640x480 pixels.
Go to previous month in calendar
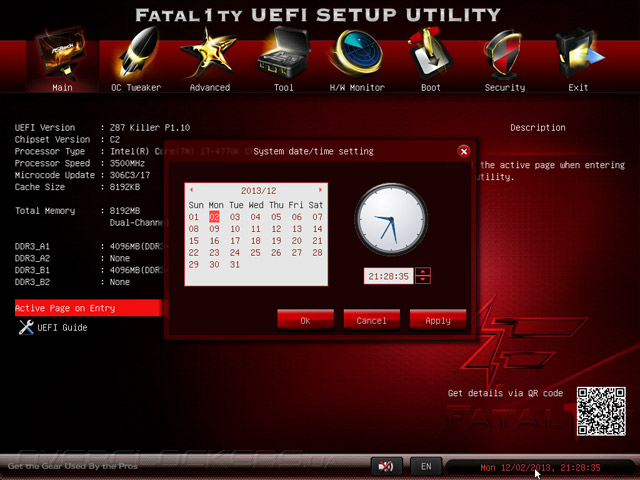click(191, 190)
